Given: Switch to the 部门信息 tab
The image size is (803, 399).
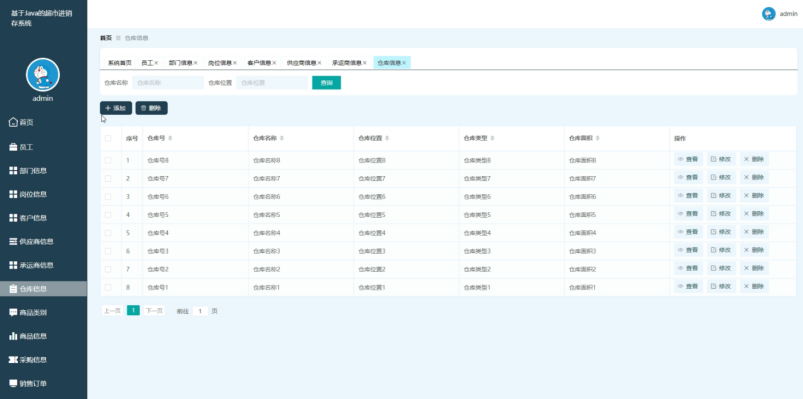Looking at the screenshot, I should 180,63.
